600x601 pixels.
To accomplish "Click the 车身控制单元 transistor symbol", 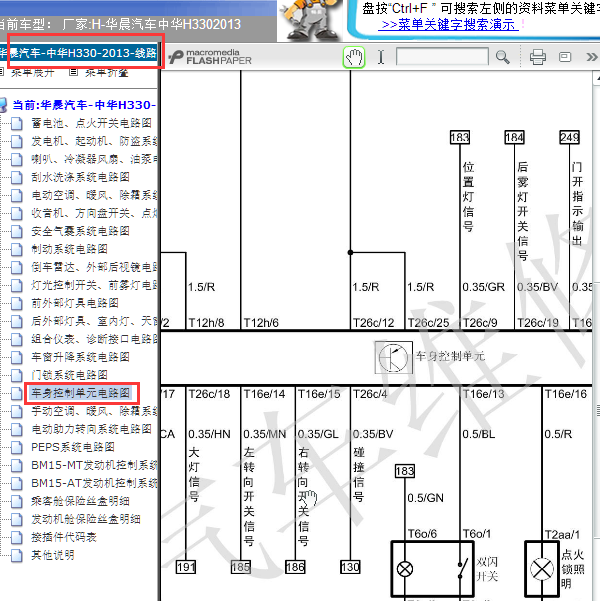I will (394, 358).
